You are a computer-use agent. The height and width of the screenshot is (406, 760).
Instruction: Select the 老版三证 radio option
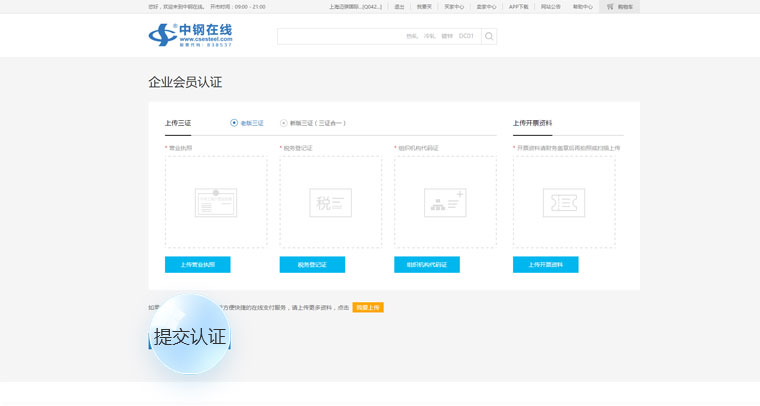pyautogui.click(x=234, y=123)
